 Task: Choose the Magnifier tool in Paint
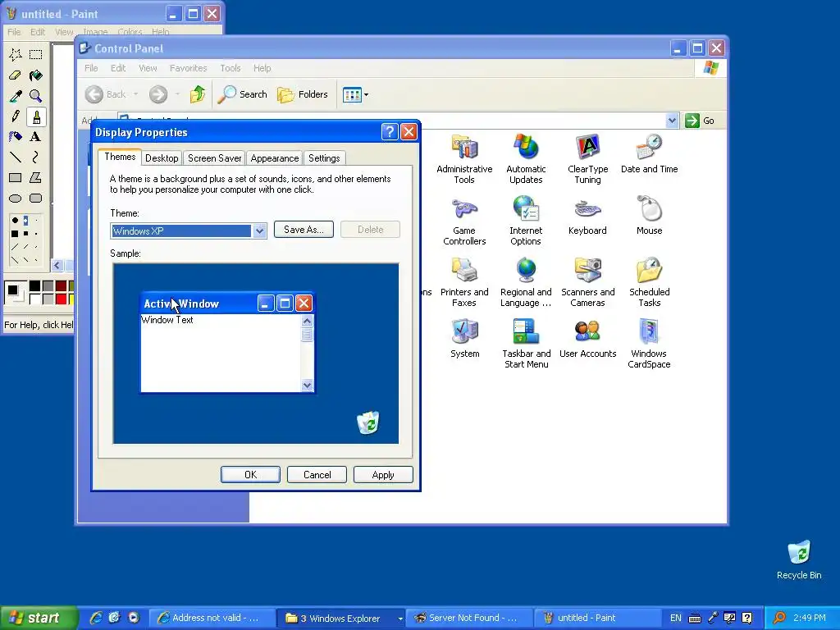click(x=36, y=95)
